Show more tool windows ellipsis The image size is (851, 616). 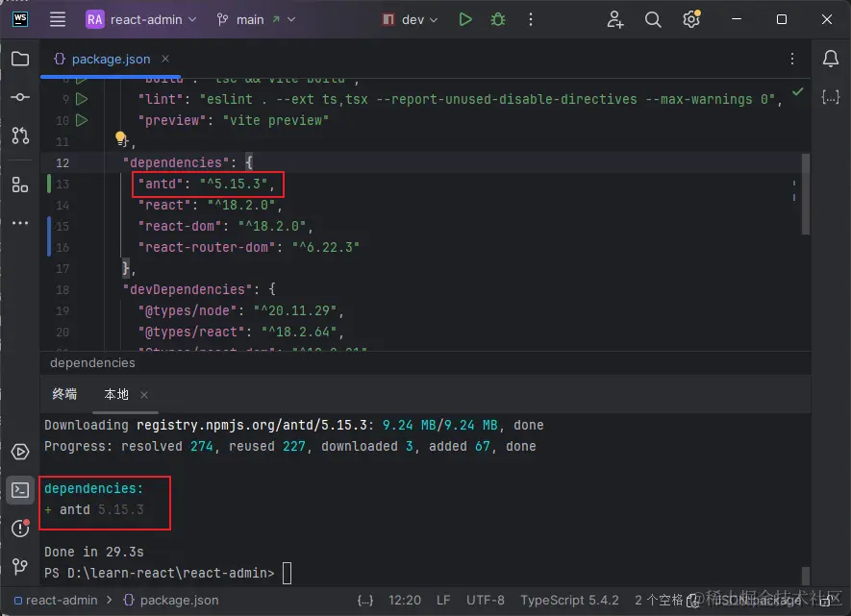pyautogui.click(x=20, y=223)
